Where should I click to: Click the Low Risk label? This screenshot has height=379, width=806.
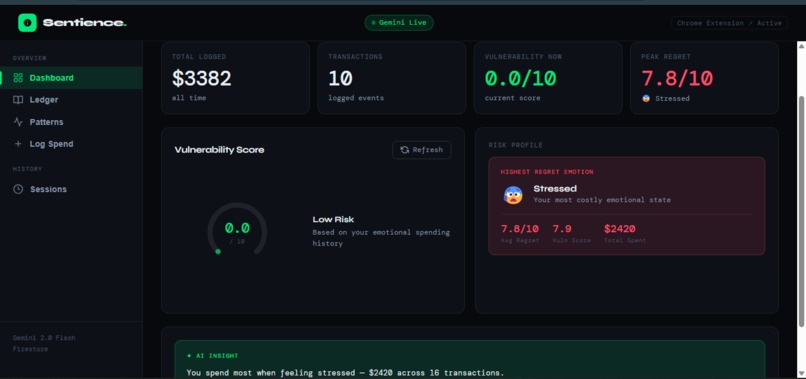[x=333, y=220]
